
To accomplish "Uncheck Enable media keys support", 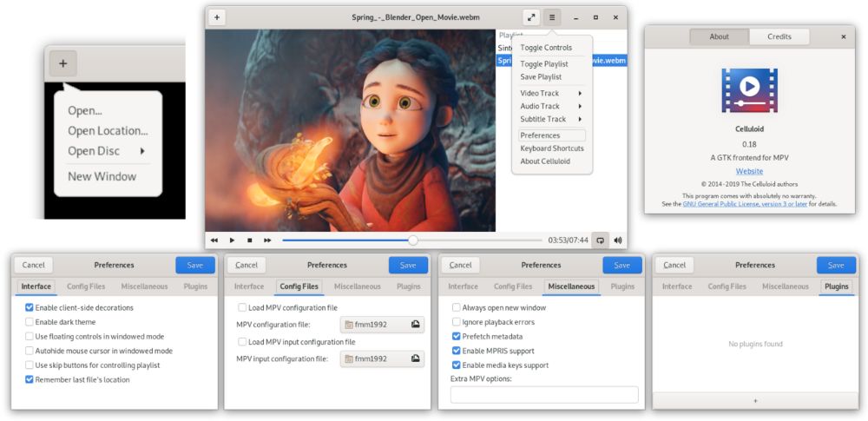I will click(457, 365).
